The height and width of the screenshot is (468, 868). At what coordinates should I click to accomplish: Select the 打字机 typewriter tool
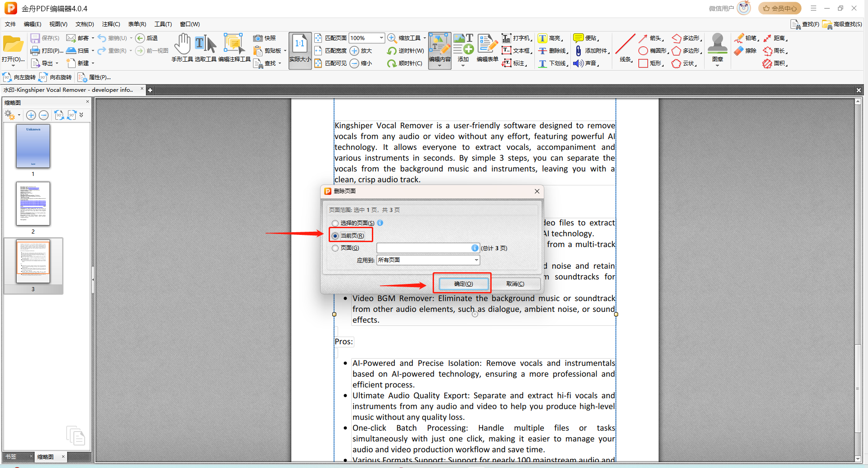517,38
